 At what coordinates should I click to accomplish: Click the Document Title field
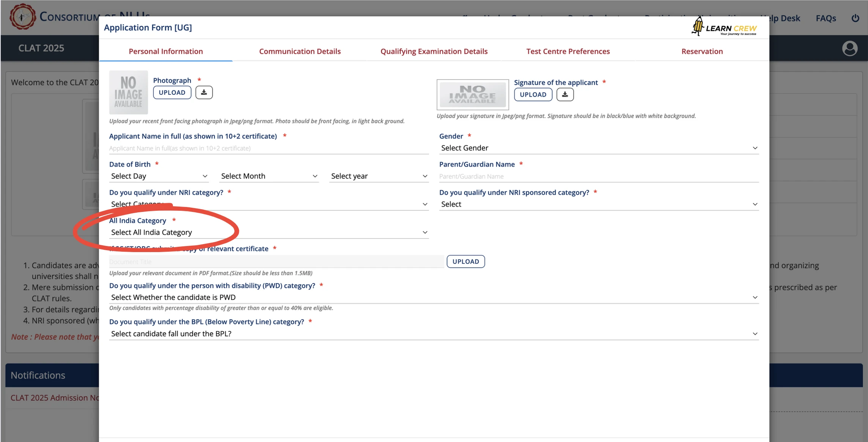[x=277, y=262]
